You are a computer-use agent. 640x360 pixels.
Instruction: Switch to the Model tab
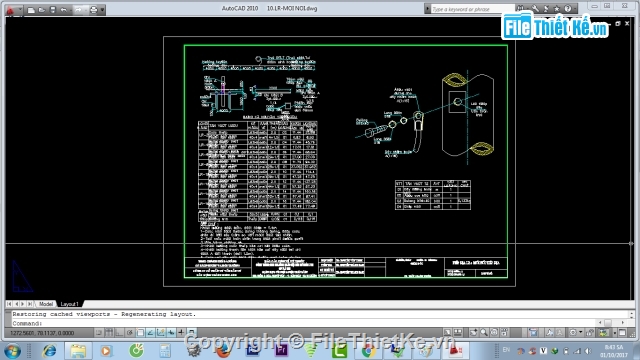[x=46, y=304]
